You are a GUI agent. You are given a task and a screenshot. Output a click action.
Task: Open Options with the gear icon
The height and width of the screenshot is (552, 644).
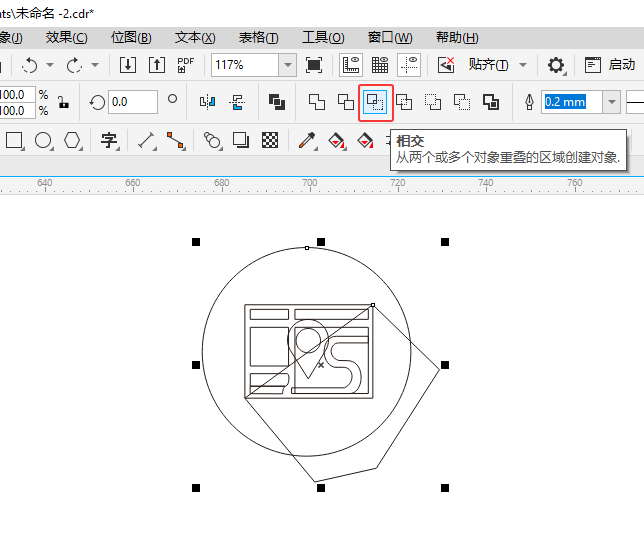[557, 65]
